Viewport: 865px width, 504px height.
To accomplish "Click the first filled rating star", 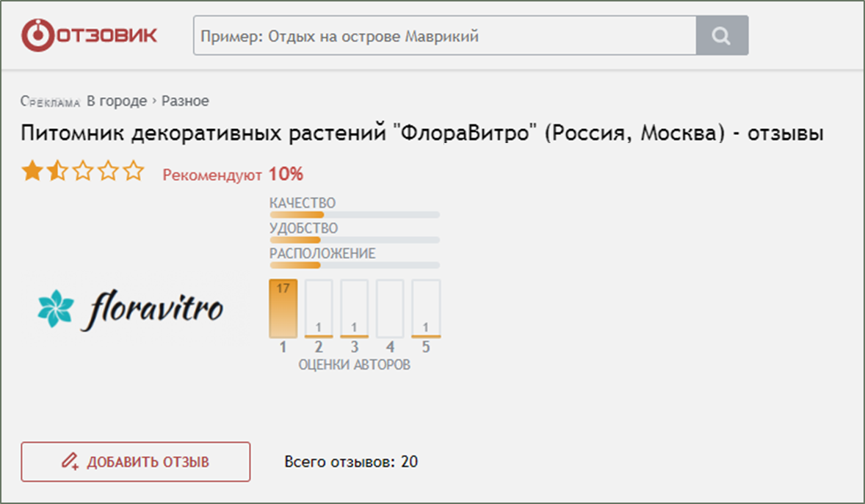I will tap(32, 172).
